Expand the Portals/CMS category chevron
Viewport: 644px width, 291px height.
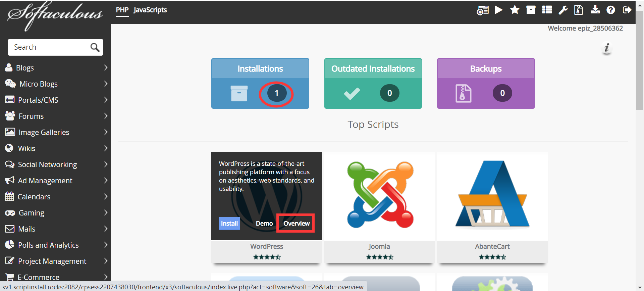click(106, 100)
